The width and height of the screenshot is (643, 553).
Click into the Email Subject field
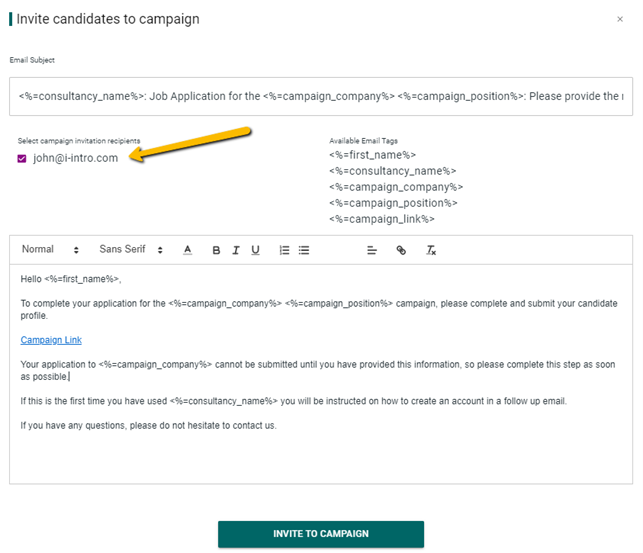click(x=320, y=97)
